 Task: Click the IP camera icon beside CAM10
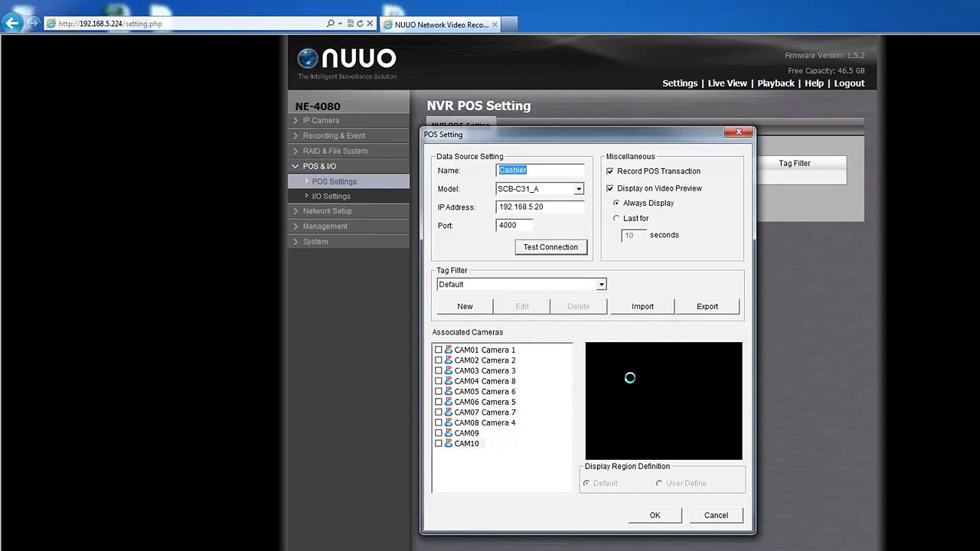pos(449,443)
